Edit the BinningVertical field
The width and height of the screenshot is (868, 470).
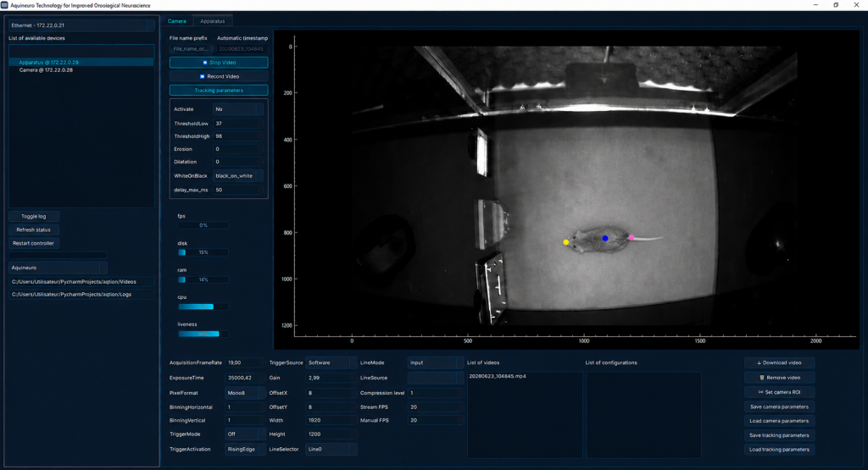245,420
